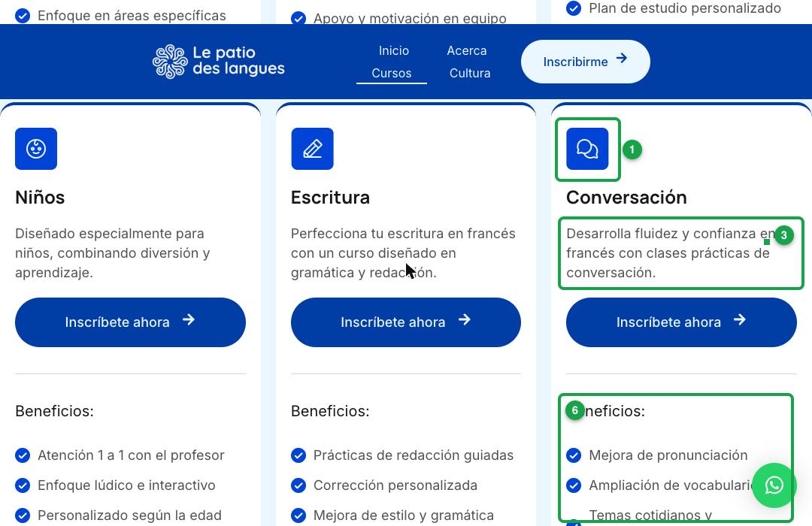Open the Acerca navigation link

coord(467,51)
